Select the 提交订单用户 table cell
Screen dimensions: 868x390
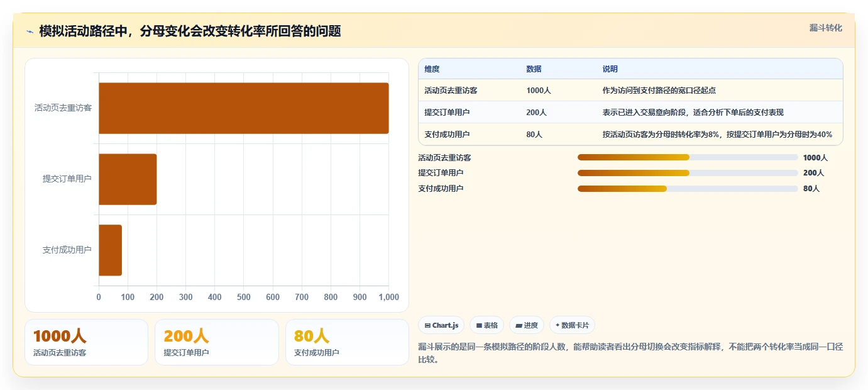coord(447,113)
